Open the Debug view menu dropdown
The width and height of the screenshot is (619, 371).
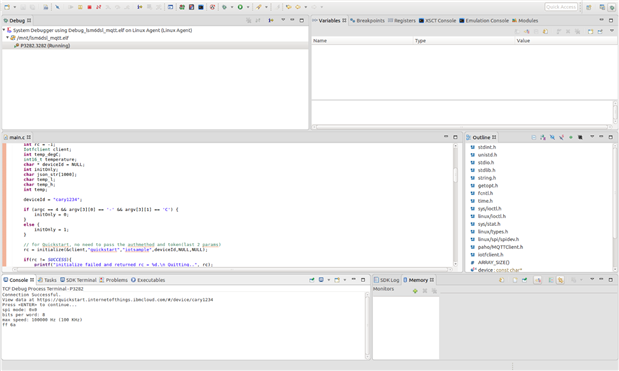[x=283, y=20]
